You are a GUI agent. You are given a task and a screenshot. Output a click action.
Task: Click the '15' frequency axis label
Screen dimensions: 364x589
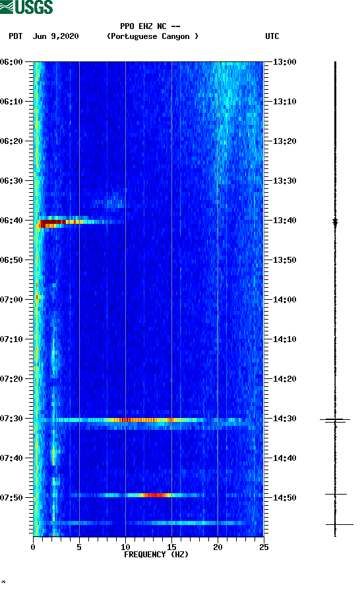[171, 547]
